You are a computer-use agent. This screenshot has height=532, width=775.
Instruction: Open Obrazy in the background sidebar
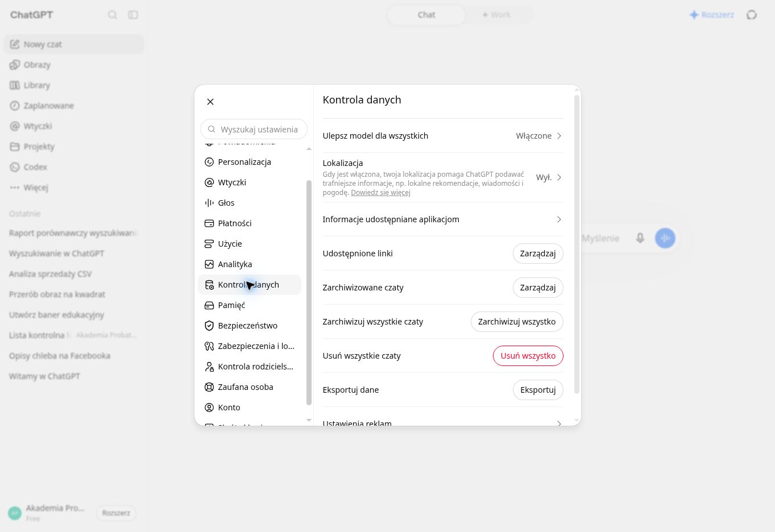pos(74,65)
